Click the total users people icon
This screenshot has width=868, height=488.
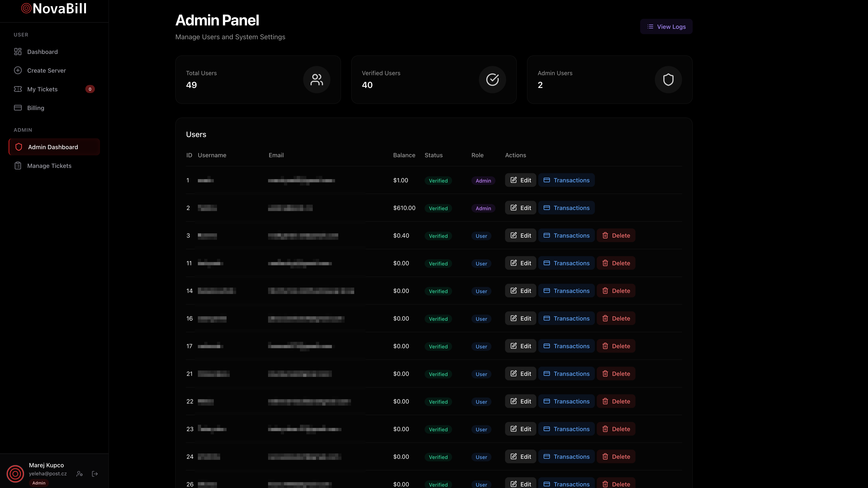click(x=316, y=80)
